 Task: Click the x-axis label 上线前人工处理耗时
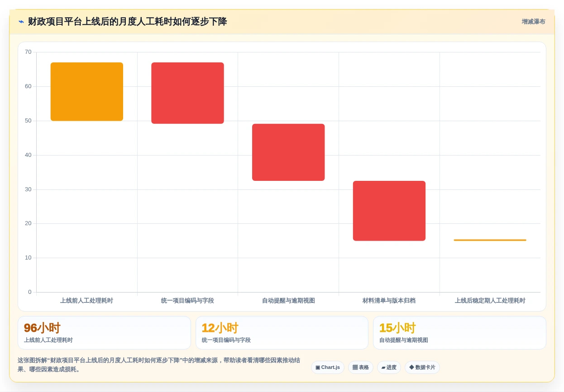[87, 301]
